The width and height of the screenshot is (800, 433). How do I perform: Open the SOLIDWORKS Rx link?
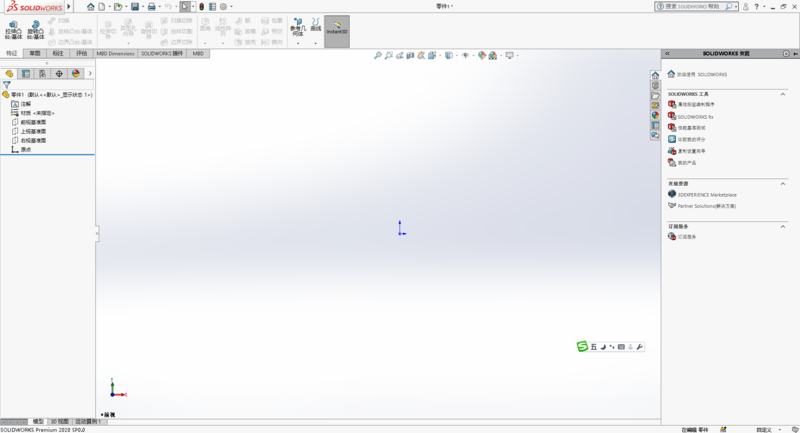pyautogui.click(x=696, y=116)
